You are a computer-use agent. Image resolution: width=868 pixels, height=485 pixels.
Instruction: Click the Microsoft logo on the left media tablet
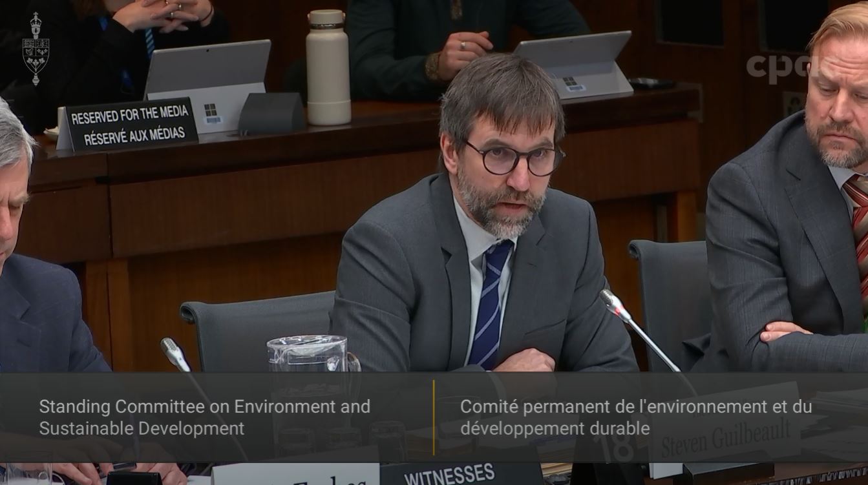tap(210, 108)
